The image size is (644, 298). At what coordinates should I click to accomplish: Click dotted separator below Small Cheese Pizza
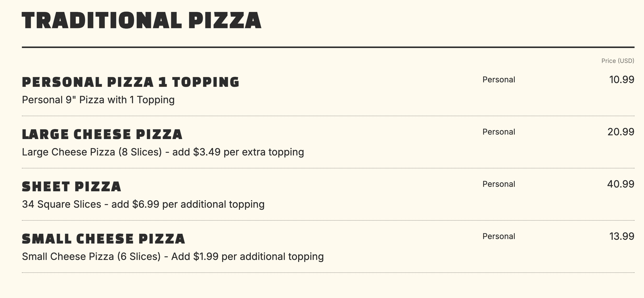[328, 272]
